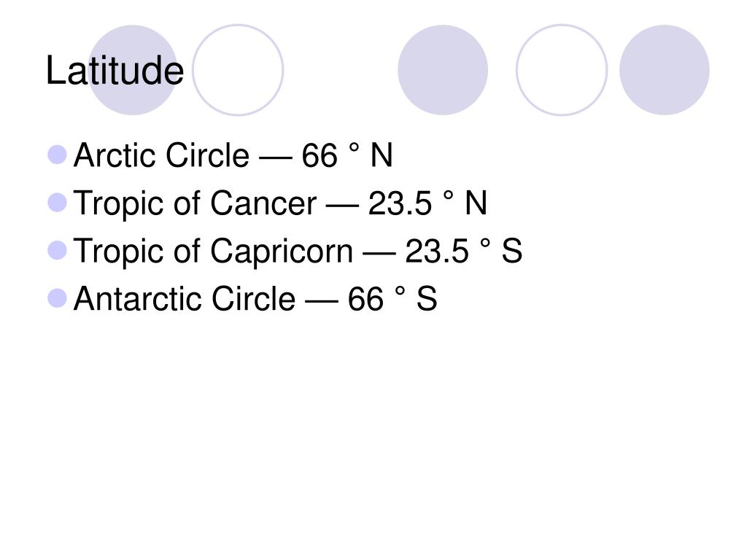The height and width of the screenshot is (560, 747).
Task: Click the rightmost filled lavender circle
Action: (665, 70)
